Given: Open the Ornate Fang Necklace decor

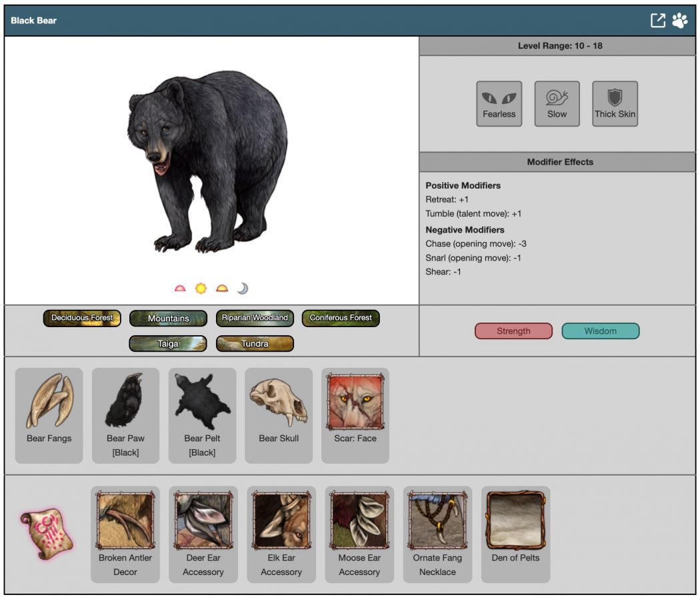Looking at the screenshot, I should click(x=437, y=534).
